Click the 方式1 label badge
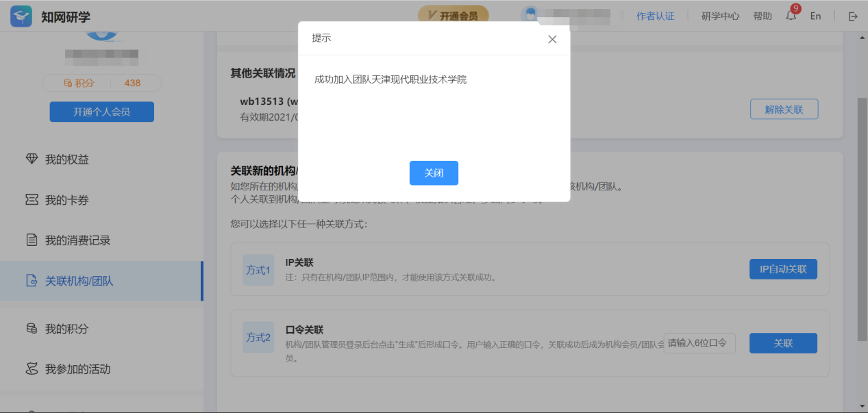The width and height of the screenshot is (868, 413). pos(258,270)
